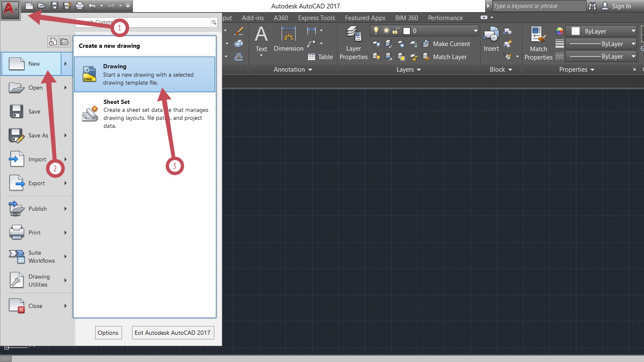Expand the Annotation panel title

tap(293, 70)
